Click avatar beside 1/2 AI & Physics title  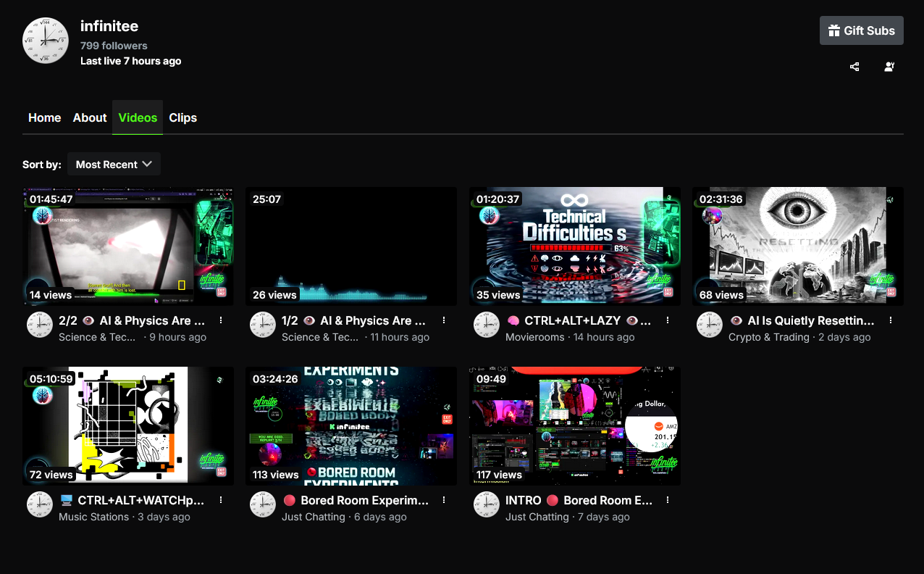click(x=263, y=325)
